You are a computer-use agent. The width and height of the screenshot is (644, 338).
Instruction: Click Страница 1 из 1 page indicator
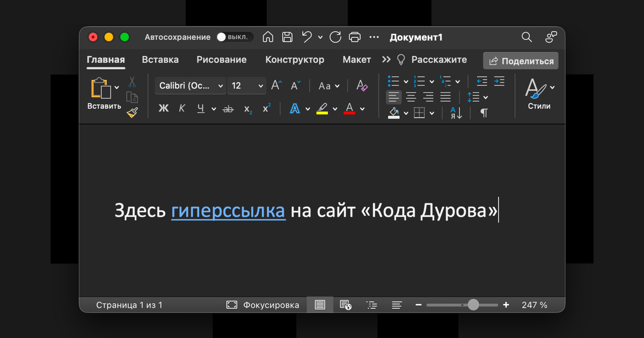pos(129,305)
